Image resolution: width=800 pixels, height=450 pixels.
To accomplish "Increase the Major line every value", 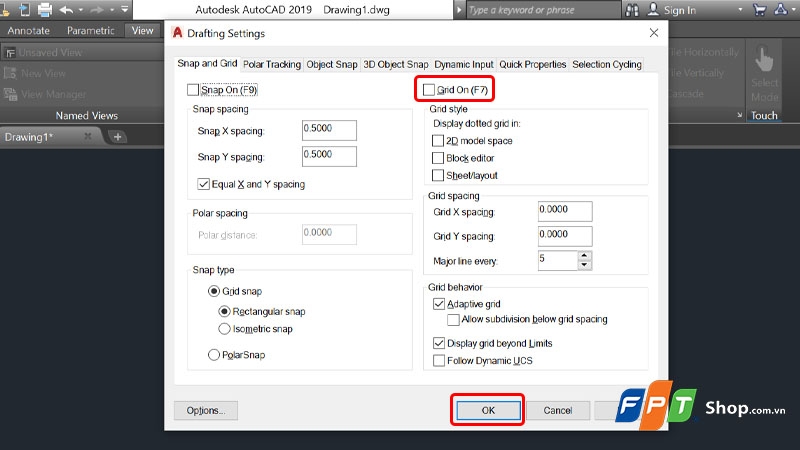I will [585, 256].
